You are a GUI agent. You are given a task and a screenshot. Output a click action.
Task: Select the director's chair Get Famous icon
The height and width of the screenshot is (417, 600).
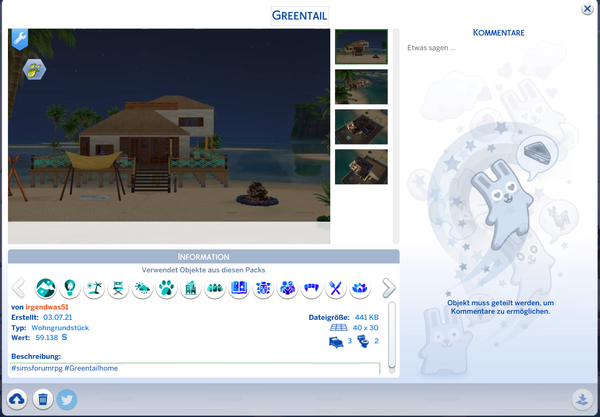(118, 288)
